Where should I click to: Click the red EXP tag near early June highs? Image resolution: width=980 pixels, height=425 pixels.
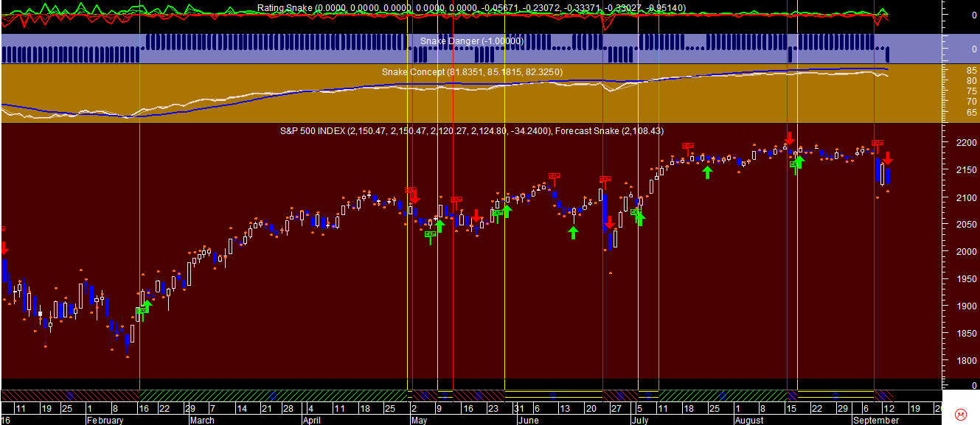pos(555,175)
